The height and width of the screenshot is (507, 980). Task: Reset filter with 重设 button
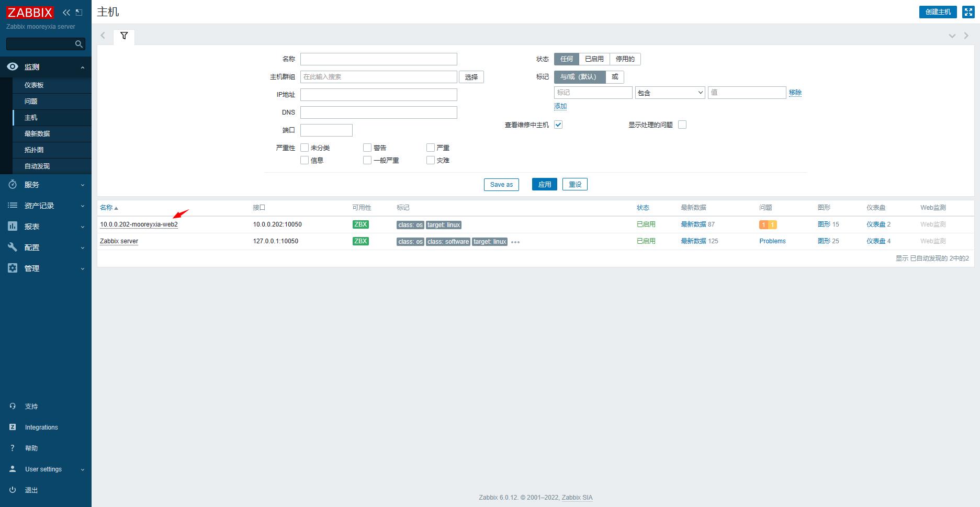[x=575, y=184]
